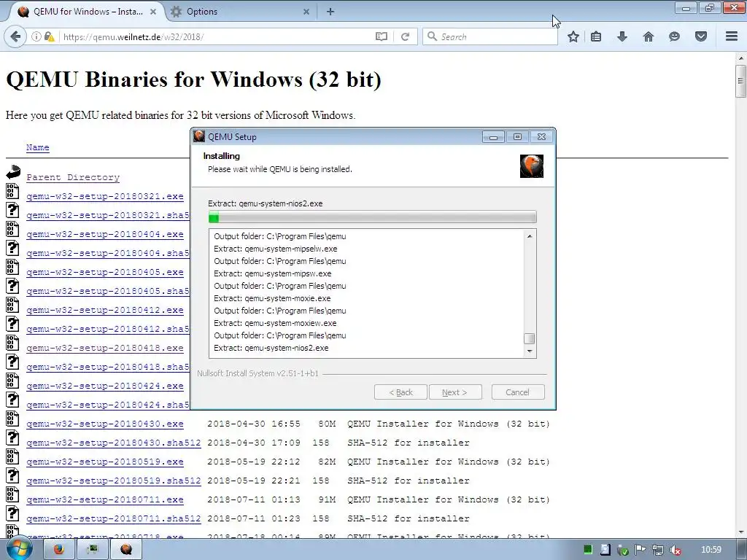Viewport: 747px width, 560px height.
Task: Open a new tab with plus button
Action: pyautogui.click(x=330, y=12)
